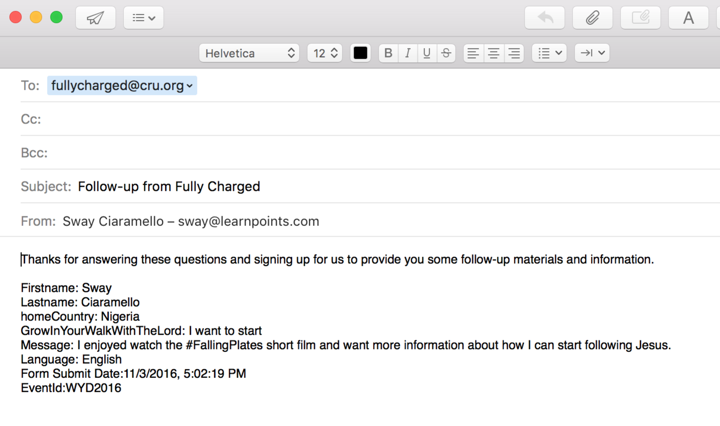Align text to the left
Screen dimensions: 720x426
coord(473,53)
